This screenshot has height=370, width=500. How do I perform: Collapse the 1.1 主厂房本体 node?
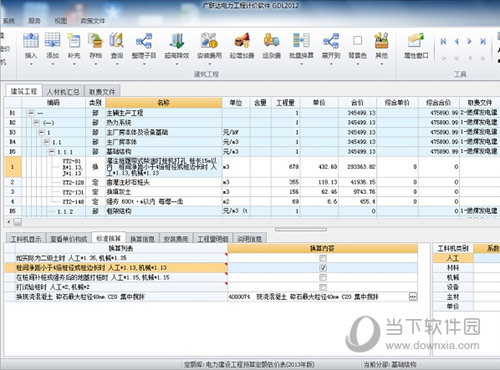tap(47, 142)
